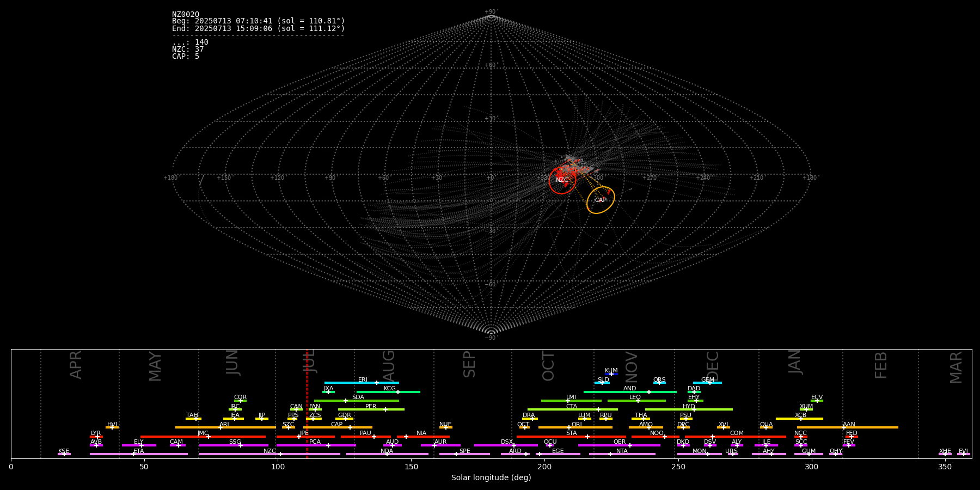Click the FEB month label on timeline
The image size is (980, 490).
(x=881, y=365)
